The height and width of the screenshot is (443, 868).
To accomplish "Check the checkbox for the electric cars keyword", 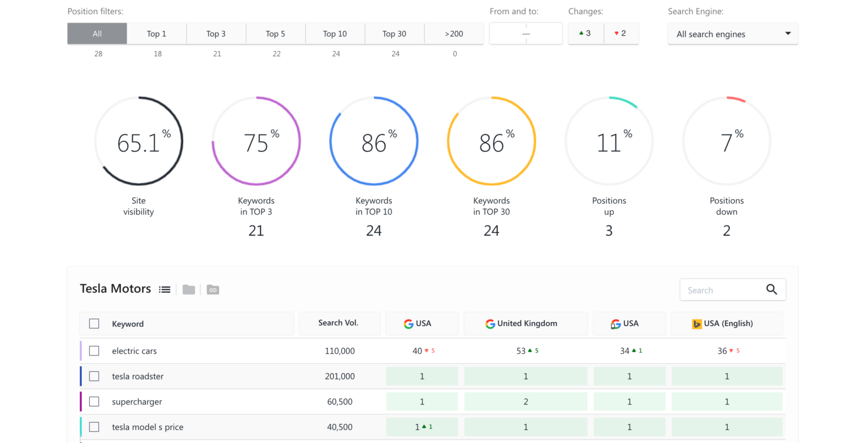I will click(94, 350).
